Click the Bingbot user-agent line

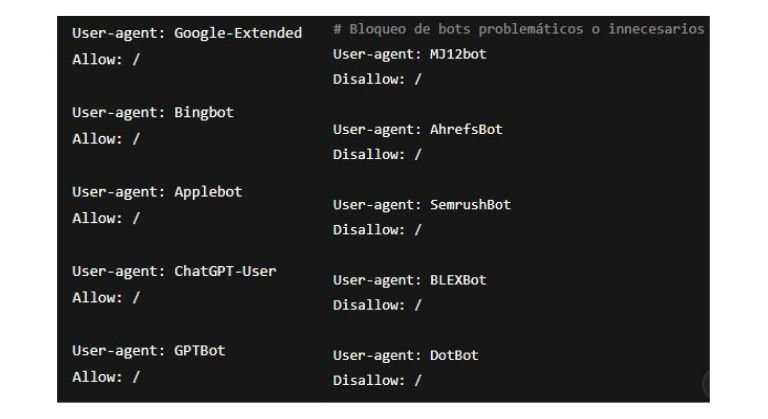(x=152, y=112)
